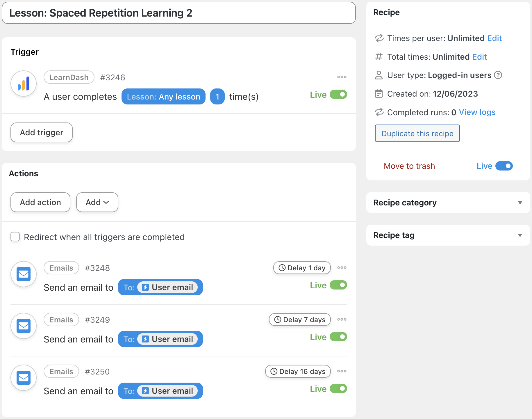This screenshot has width=532, height=419.
Task: Turn off the recipe Live toggle
Action: click(x=504, y=166)
